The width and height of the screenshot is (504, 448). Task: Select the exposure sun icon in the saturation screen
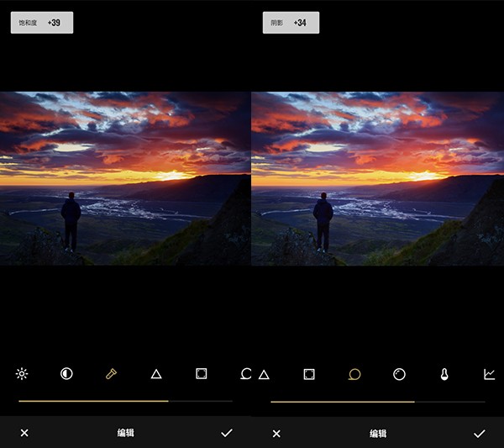coord(22,374)
